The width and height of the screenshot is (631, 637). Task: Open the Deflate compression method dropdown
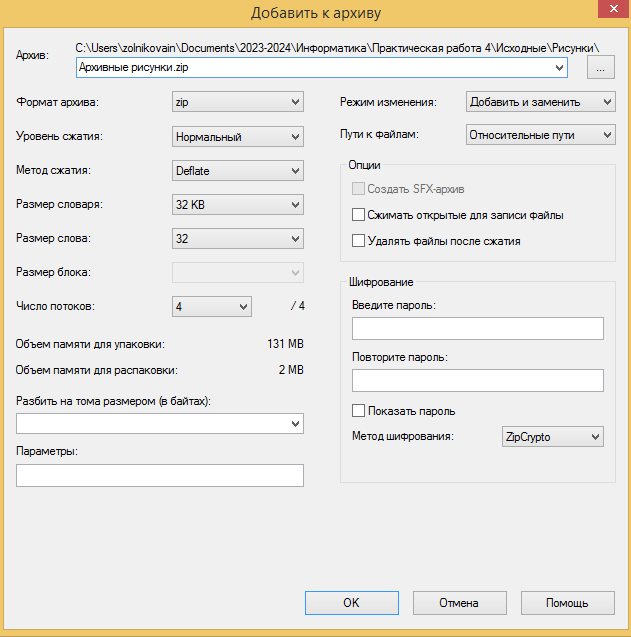(x=238, y=171)
